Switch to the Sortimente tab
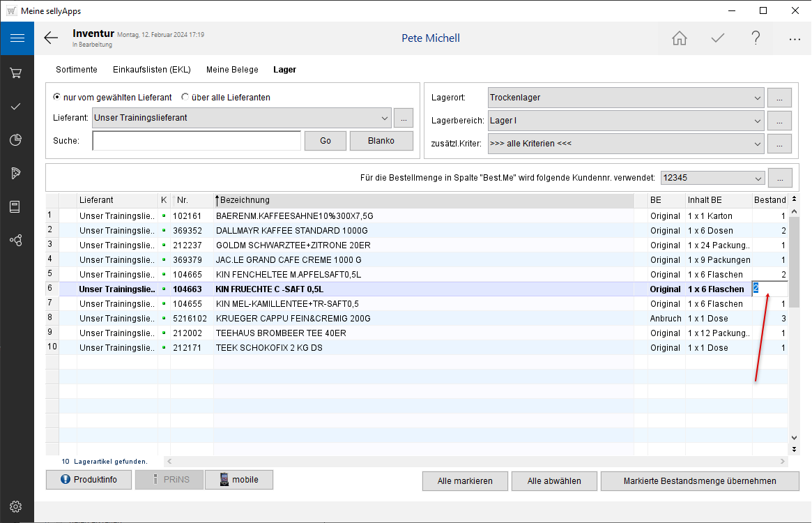 [x=76, y=70]
